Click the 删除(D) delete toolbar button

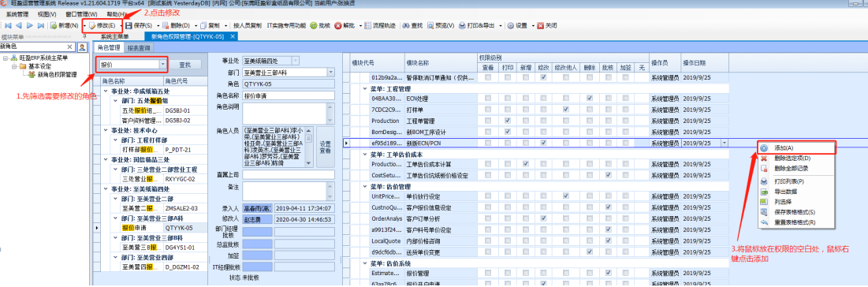(x=176, y=25)
